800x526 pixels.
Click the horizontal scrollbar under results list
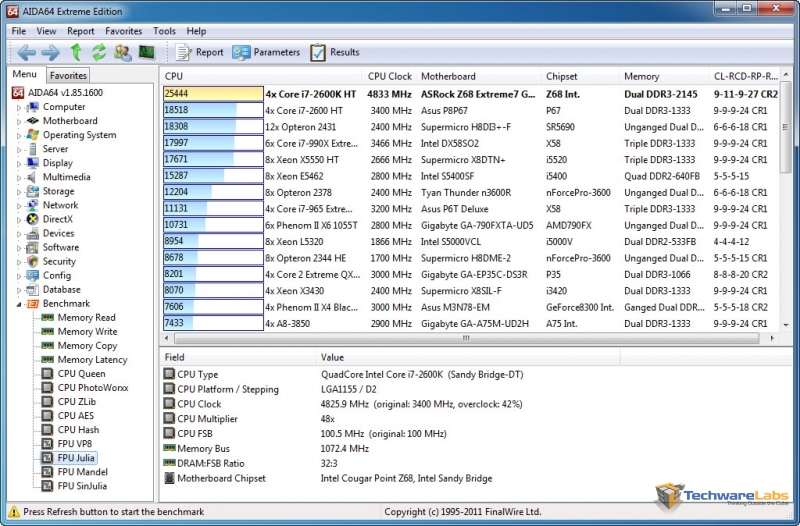[466, 338]
